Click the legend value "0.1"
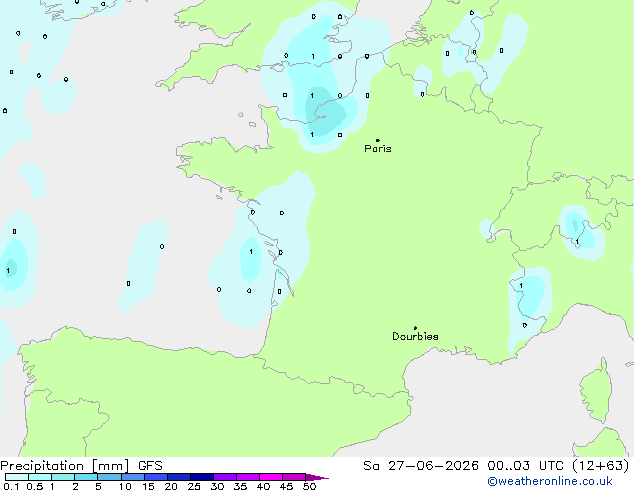The height and width of the screenshot is (490, 634). [11, 486]
